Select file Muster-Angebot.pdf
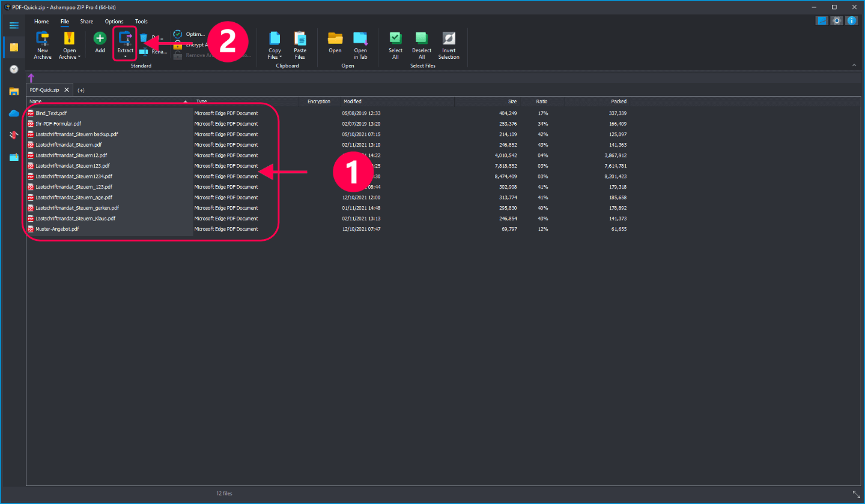This screenshot has height=504, width=865. click(x=57, y=229)
